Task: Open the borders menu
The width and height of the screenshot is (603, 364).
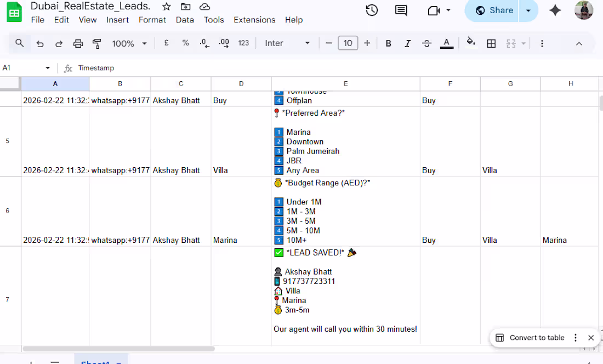Action: 491,43
